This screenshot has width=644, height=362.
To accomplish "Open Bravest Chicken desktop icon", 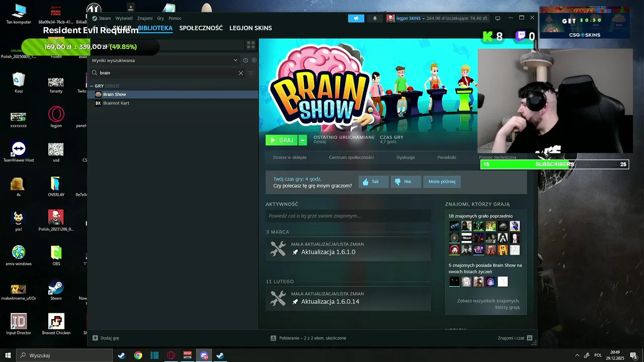I will click(x=56, y=324).
